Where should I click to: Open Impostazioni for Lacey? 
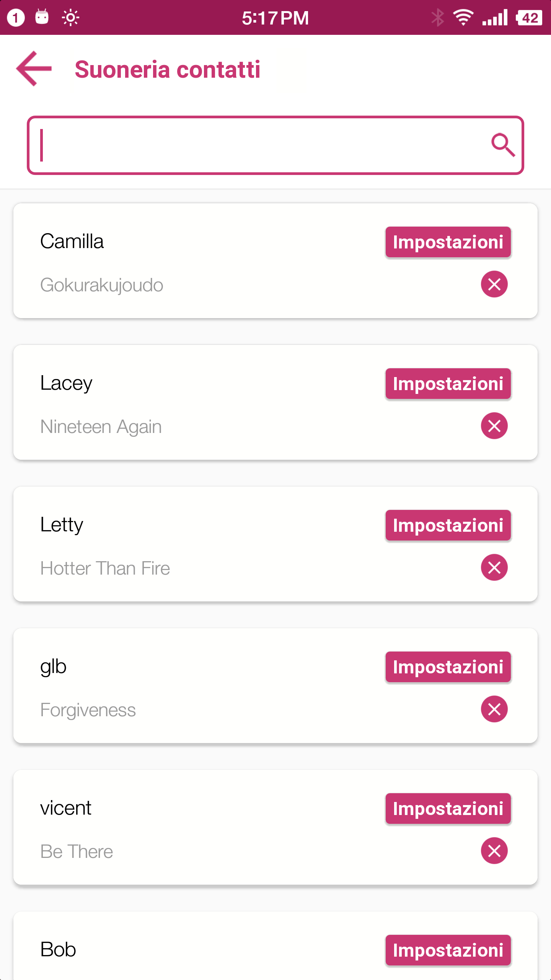pyautogui.click(x=448, y=384)
